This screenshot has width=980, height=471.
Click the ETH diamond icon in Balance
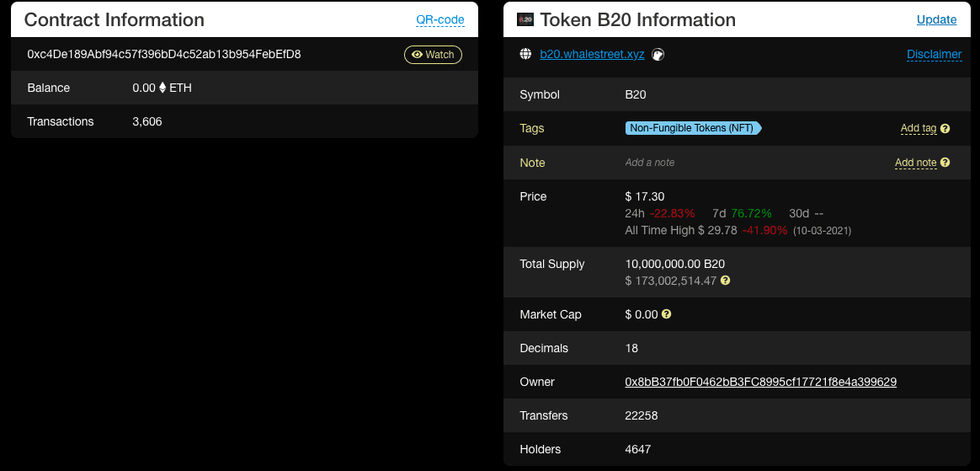point(162,88)
